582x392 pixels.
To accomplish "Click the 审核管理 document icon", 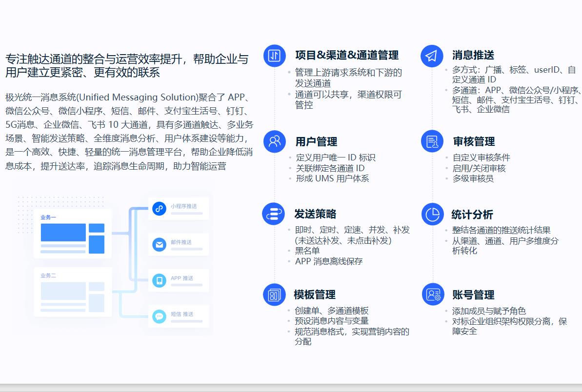I will [432, 141].
